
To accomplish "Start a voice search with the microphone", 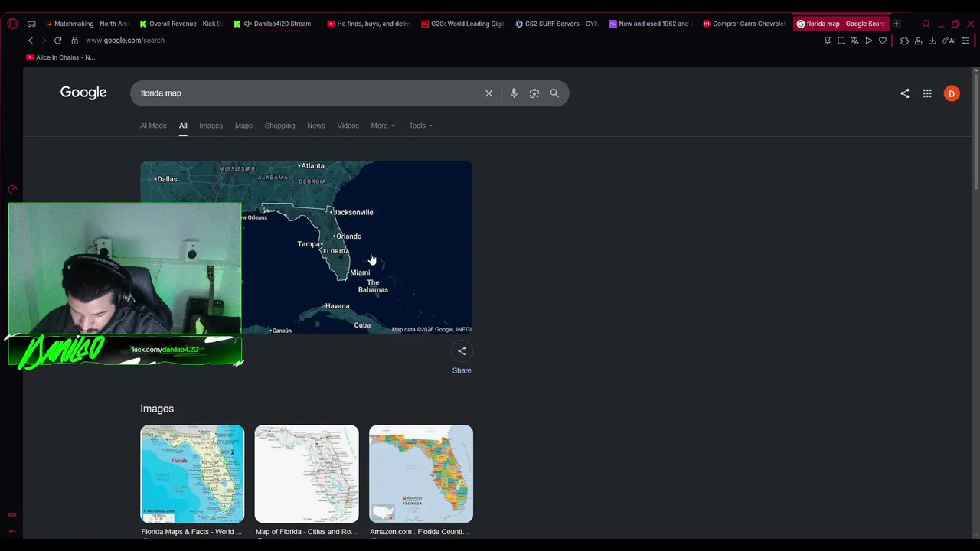I will pyautogui.click(x=514, y=93).
